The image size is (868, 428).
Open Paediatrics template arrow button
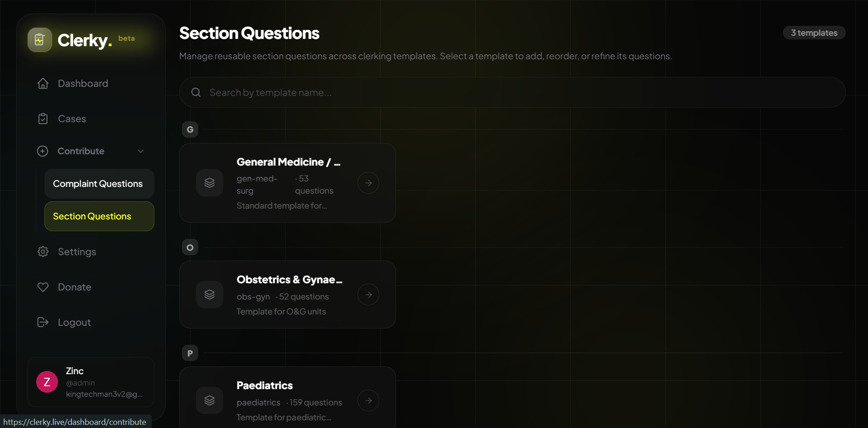point(368,400)
